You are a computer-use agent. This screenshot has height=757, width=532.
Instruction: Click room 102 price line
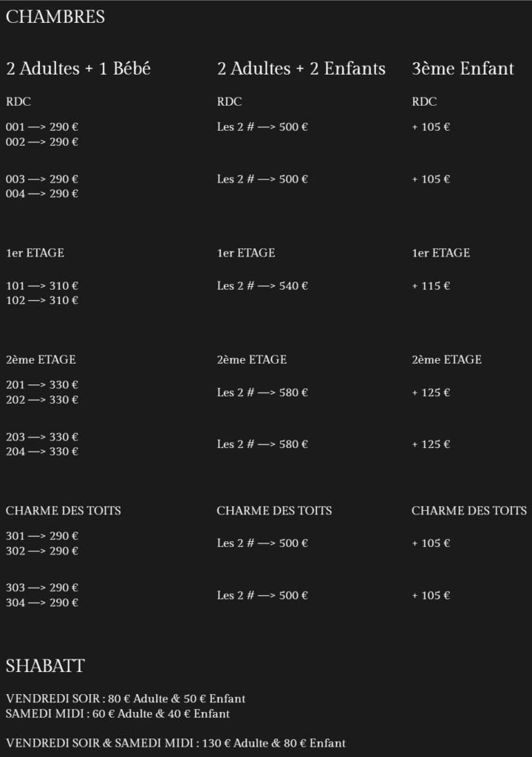(x=42, y=300)
